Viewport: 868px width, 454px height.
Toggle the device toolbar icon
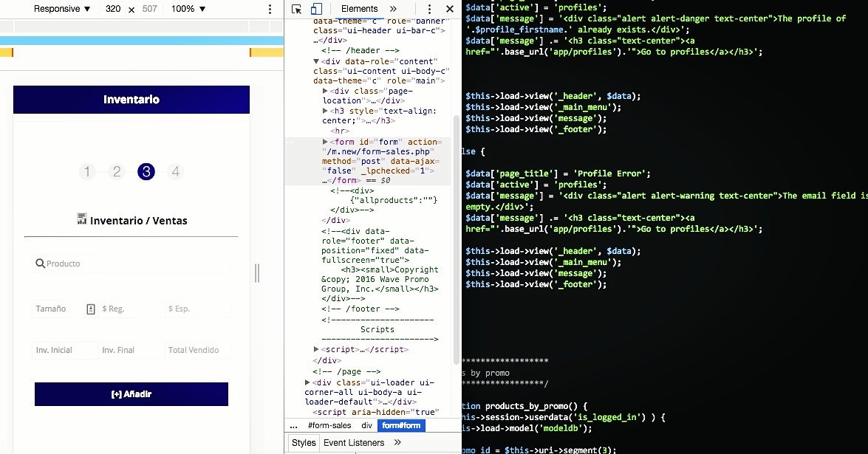coord(316,9)
